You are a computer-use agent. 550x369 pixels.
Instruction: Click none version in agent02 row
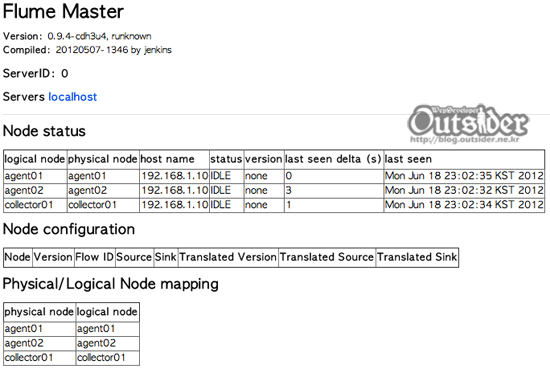click(264, 190)
